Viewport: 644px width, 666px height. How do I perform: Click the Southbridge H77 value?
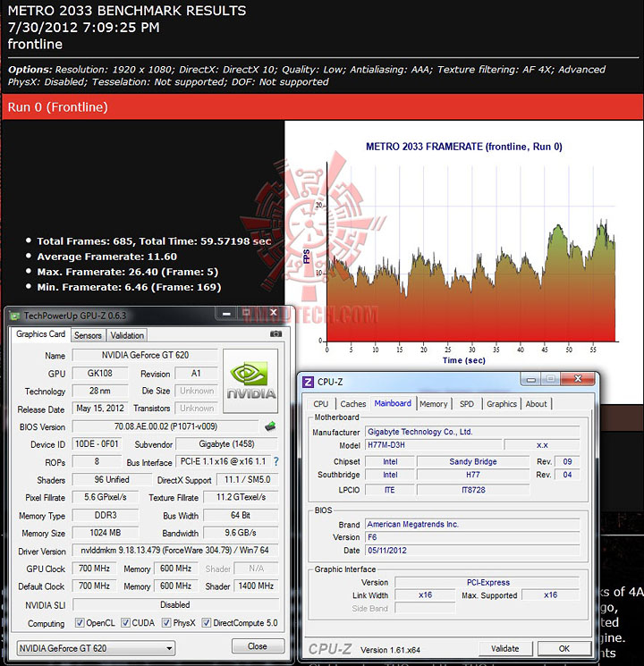(473, 475)
